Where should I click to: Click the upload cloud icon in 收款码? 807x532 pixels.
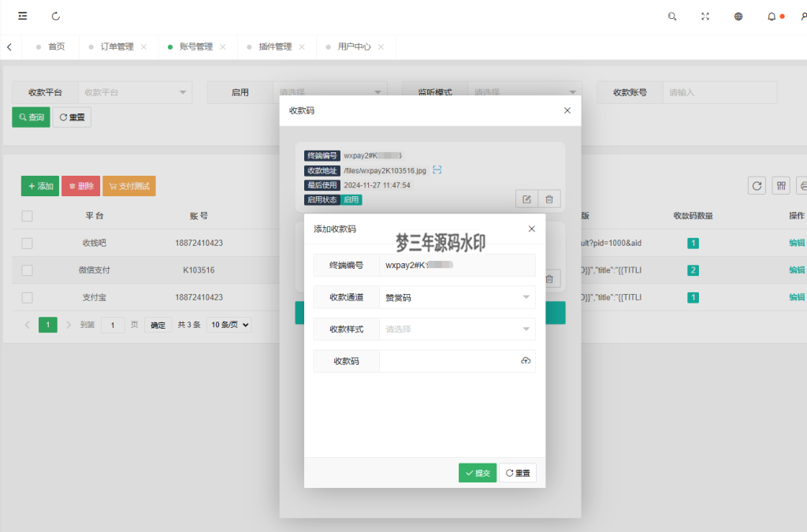pos(526,361)
